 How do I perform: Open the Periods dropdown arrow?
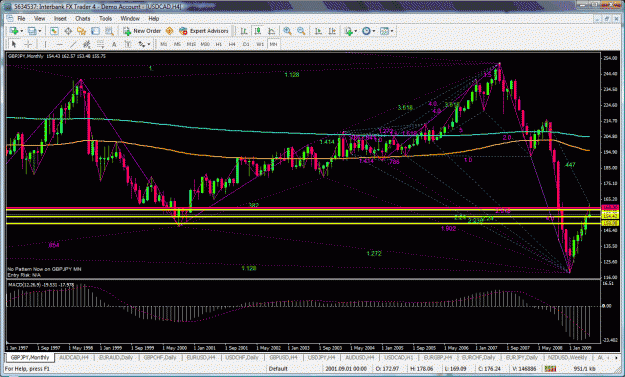(x=373, y=31)
